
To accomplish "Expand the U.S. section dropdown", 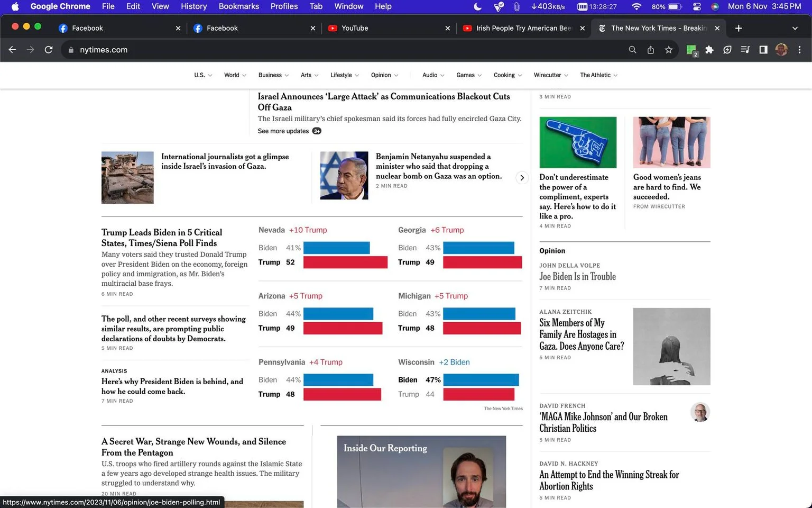I will [x=203, y=75].
